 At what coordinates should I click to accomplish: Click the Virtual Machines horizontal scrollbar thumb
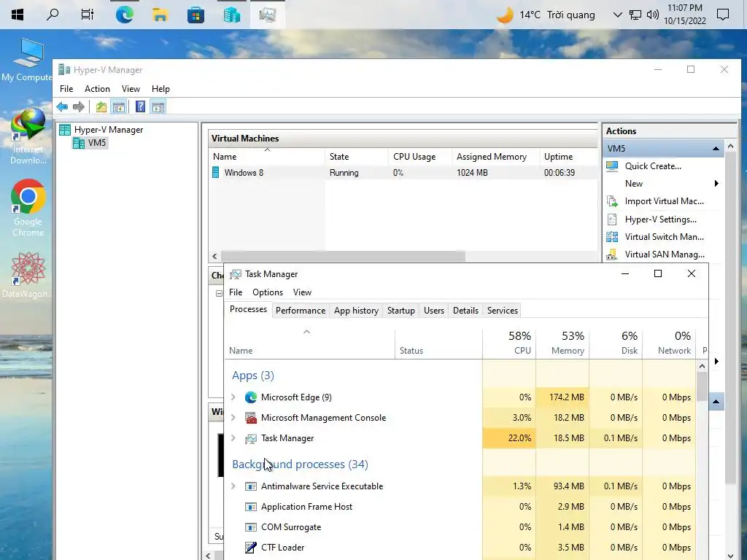343,256
